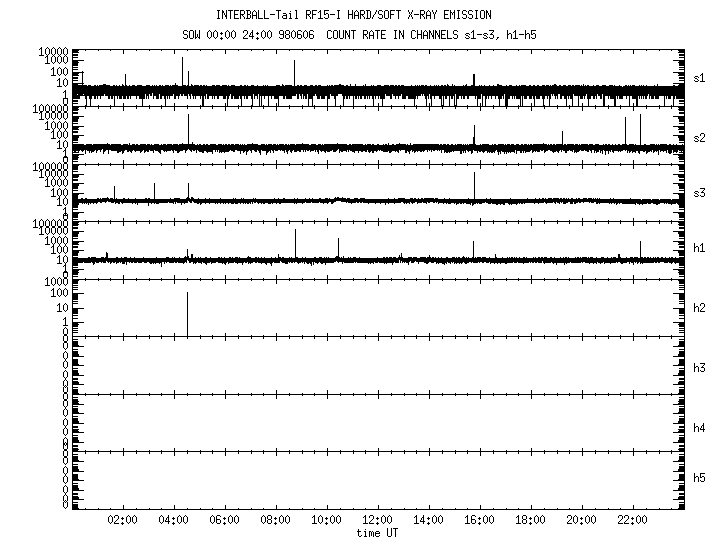The width and height of the screenshot is (720, 550).
Task: Click the 18:00 time axis label
Action: (530, 520)
